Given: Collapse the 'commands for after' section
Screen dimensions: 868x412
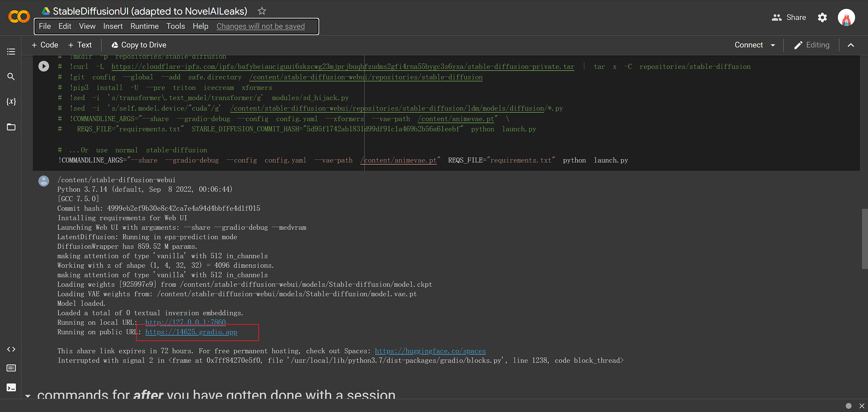Looking at the screenshot, I should point(28,396).
